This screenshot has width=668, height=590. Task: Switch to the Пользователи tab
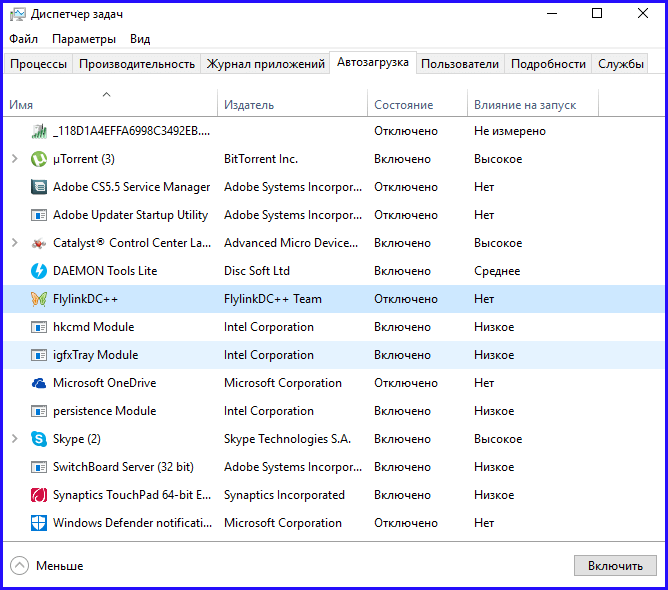click(x=460, y=64)
